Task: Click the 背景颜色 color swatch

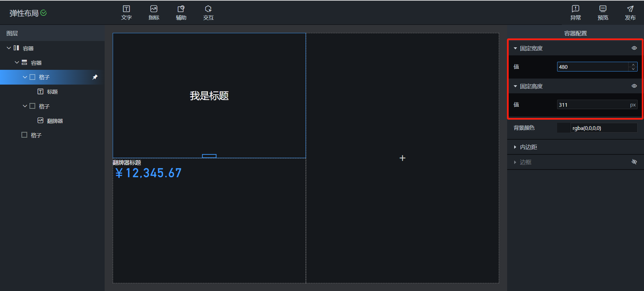Action: coord(563,128)
